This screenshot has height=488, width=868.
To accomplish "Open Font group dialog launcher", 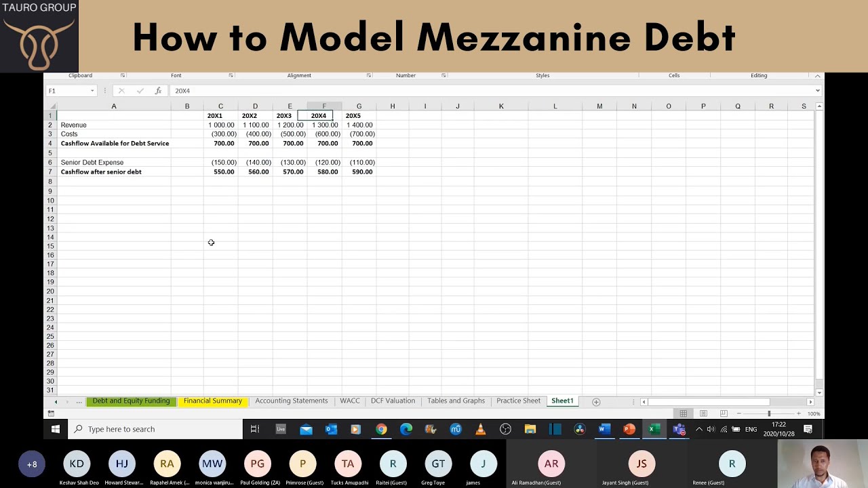I will point(231,75).
